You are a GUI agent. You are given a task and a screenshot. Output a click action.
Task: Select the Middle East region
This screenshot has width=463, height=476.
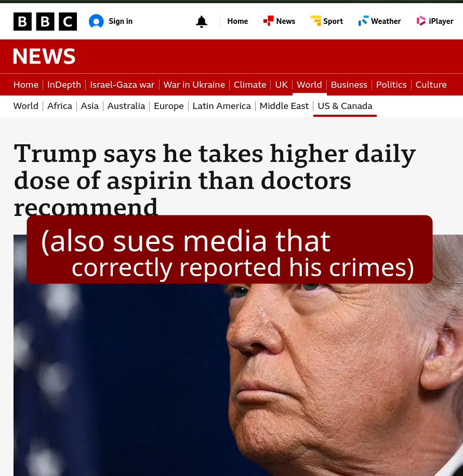(284, 105)
